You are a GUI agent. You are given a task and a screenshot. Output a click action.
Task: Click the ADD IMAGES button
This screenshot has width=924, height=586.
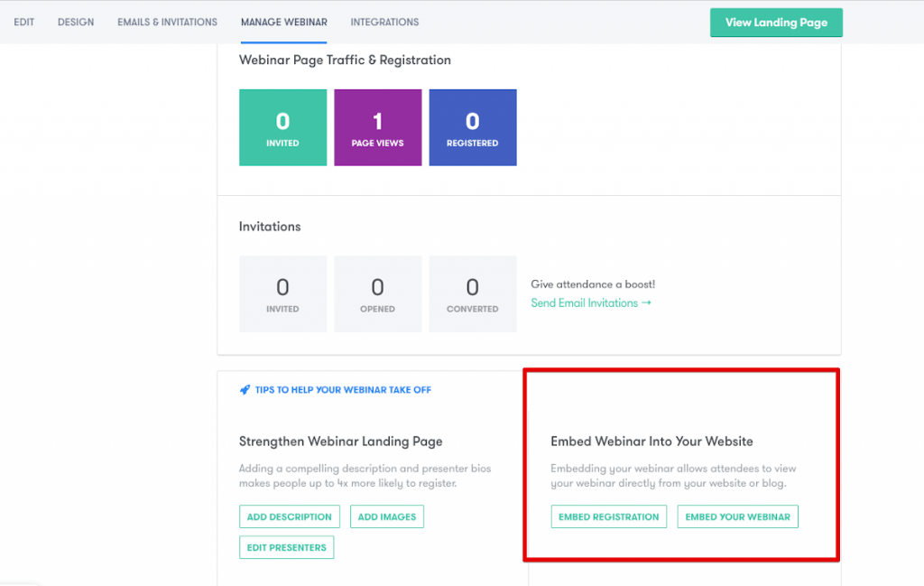coord(387,516)
